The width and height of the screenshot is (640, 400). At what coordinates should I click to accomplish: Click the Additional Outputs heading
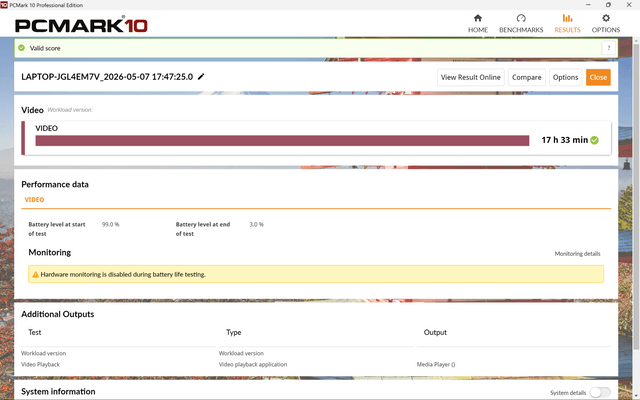point(58,314)
